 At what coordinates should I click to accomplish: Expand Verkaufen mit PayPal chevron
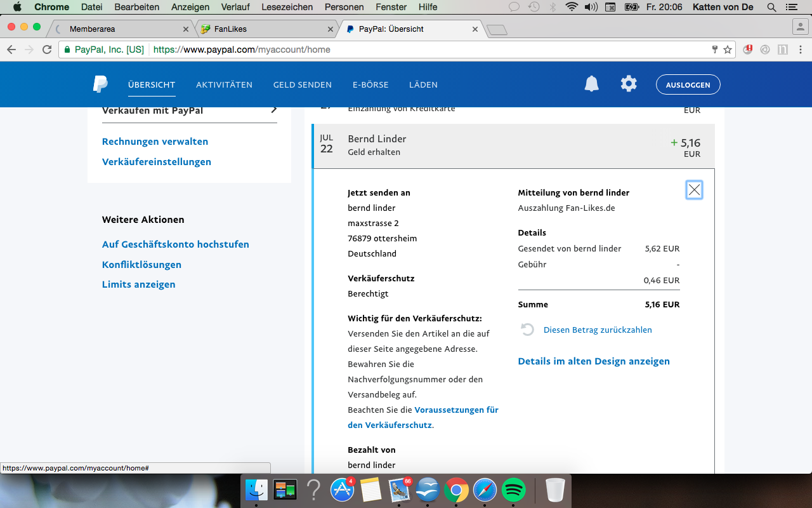click(x=274, y=110)
